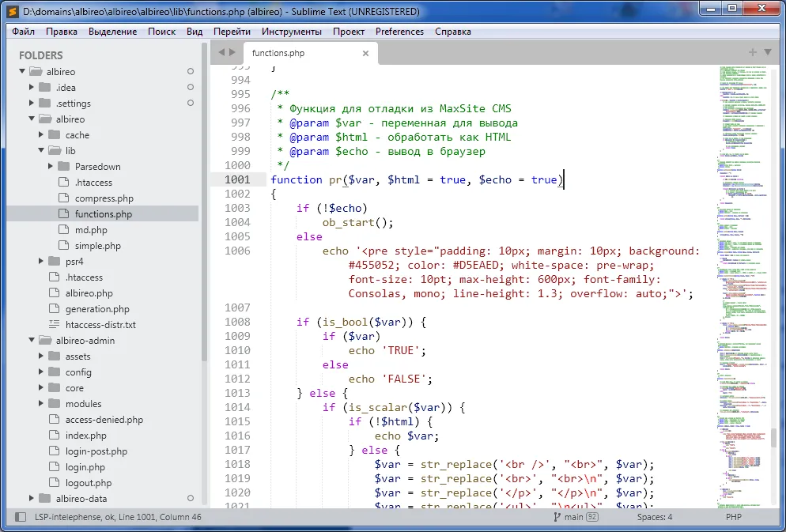Collapse the albireo-admin folder
Screen dimensions: 786x532
[32, 341]
